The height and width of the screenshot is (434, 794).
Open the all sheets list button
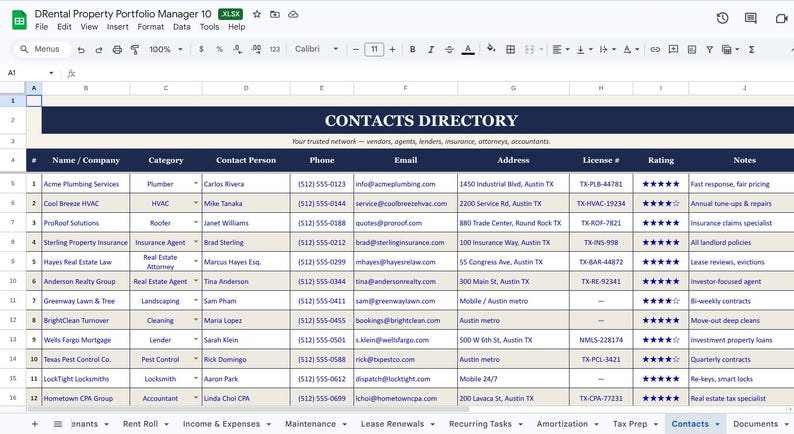coord(58,424)
